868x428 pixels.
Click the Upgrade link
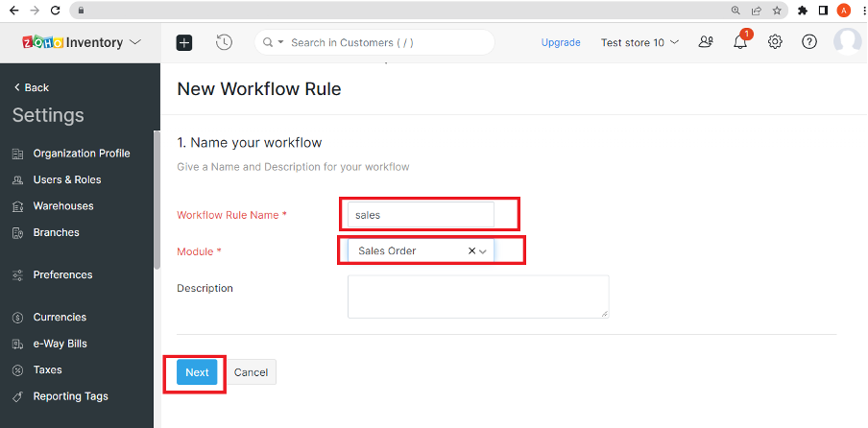(561, 42)
